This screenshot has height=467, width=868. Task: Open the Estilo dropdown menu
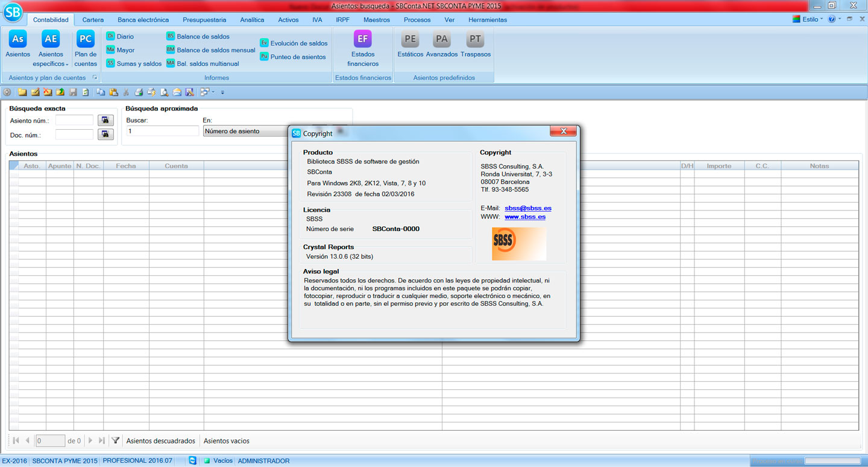pyautogui.click(x=810, y=19)
